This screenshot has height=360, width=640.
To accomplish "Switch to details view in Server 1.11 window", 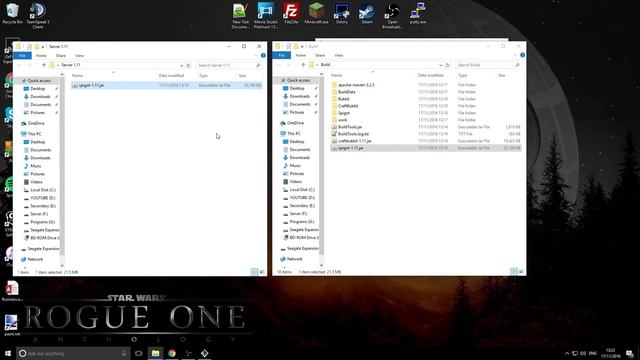I will (x=255, y=272).
